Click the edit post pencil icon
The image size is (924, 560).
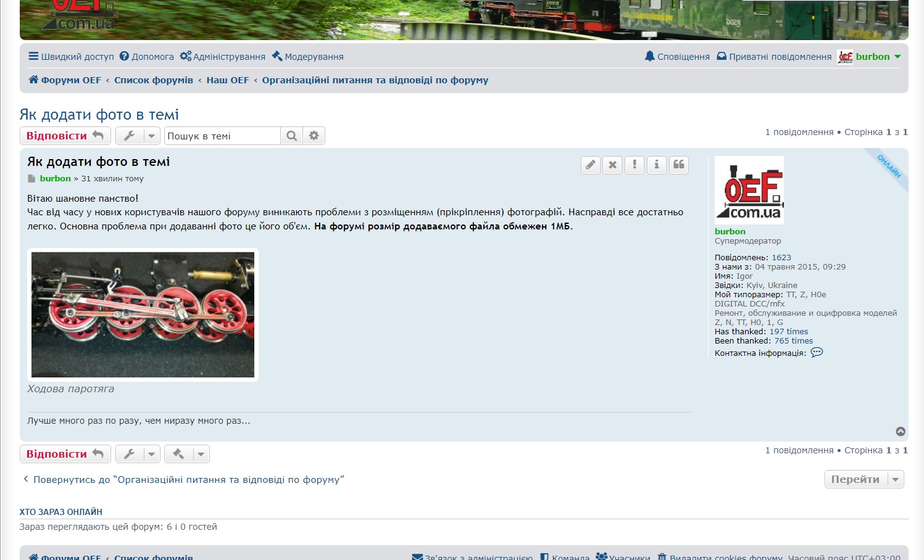pyautogui.click(x=591, y=165)
